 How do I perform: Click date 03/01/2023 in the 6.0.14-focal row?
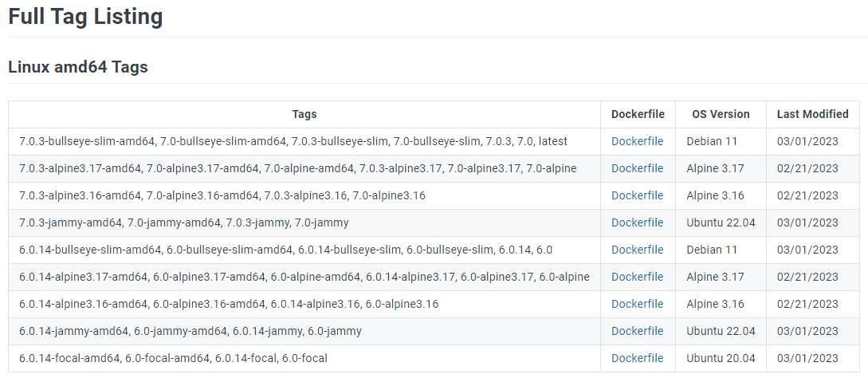807,358
